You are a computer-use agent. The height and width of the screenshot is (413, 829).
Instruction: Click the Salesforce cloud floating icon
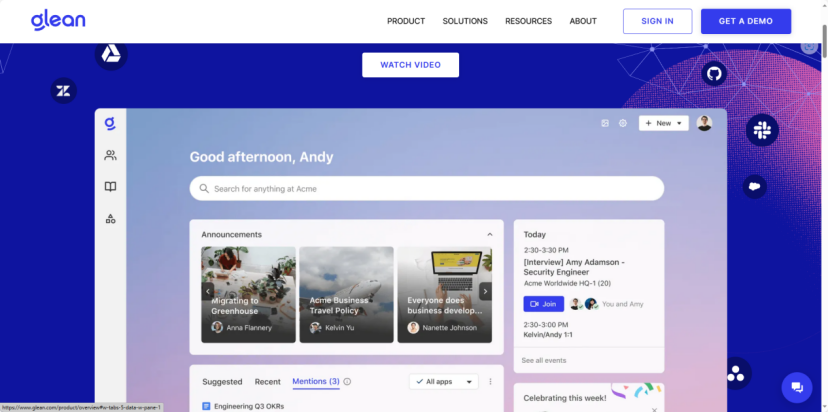(x=754, y=187)
